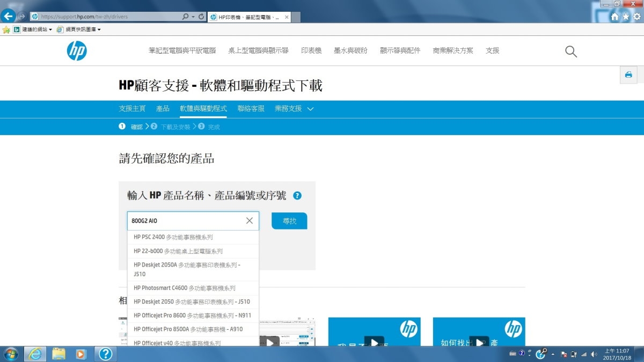Viewport: 644px width, 362px height.
Task: Click the Action Center flag tray icon
Action: [x=564, y=354]
